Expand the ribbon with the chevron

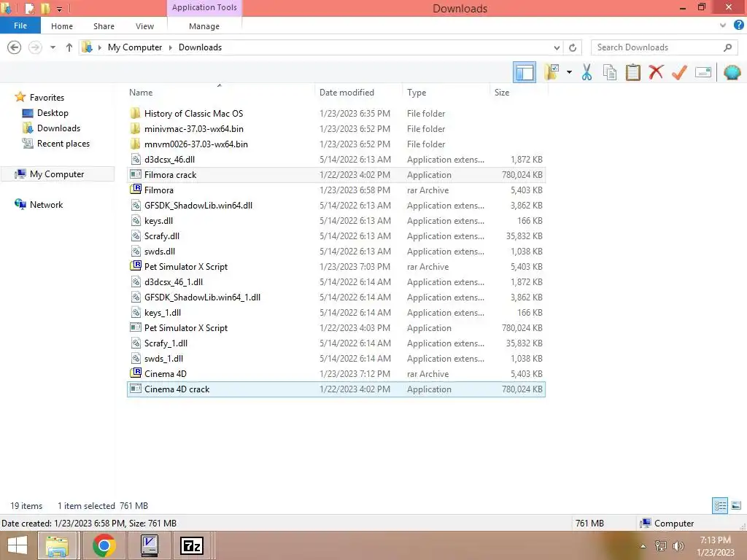[x=723, y=26]
